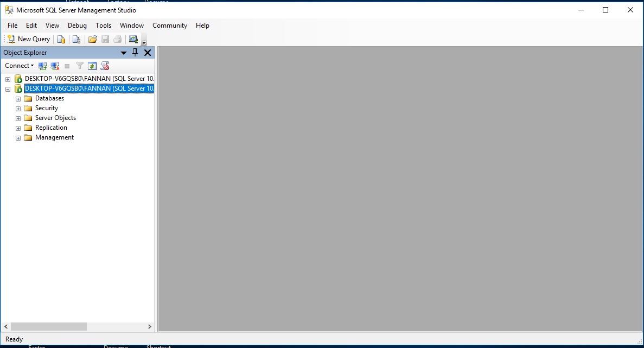Open the Tools menu
This screenshot has width=644, height=348.
pos(104,26)
